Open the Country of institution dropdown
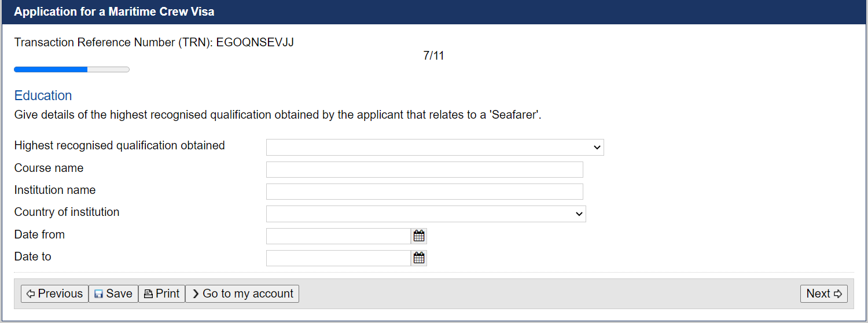Image resolution: width=868 pixels, height=323 pixels. (426, 214)
